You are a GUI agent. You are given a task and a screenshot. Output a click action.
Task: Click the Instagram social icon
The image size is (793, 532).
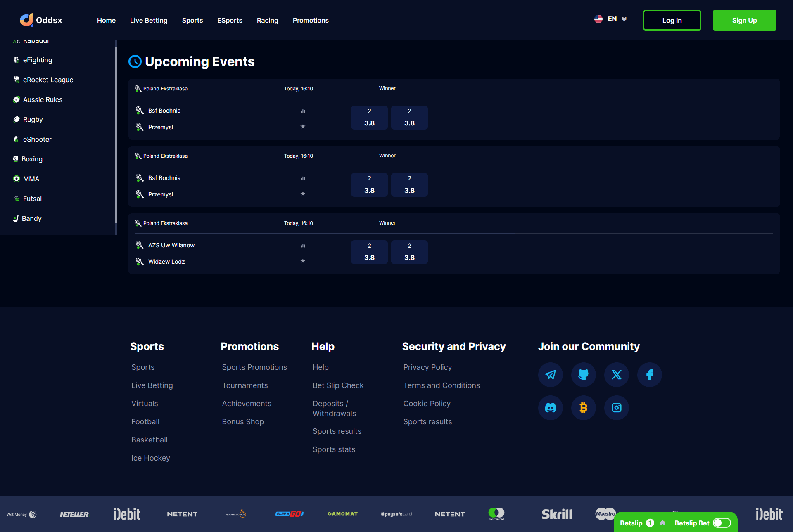tap(616, 408)
